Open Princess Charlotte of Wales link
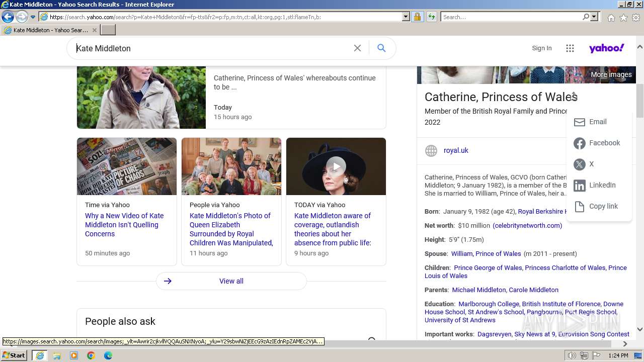The width and height of the screenshot is (644, 362). (x=566, y=268)
